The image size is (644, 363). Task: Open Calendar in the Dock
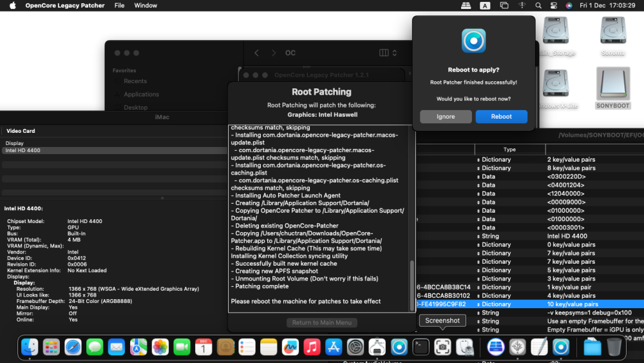click(204, 348)
